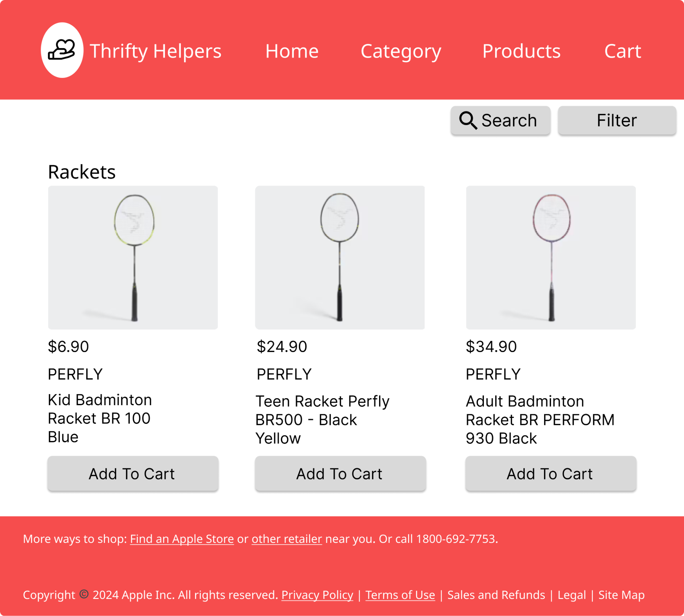Follow the other retailer link

[x=287, y=539]
